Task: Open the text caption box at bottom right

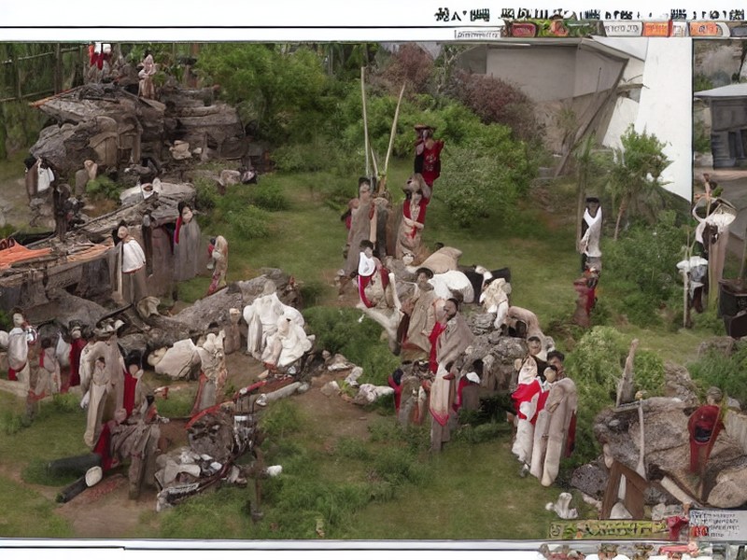Action: pos(718,525)
